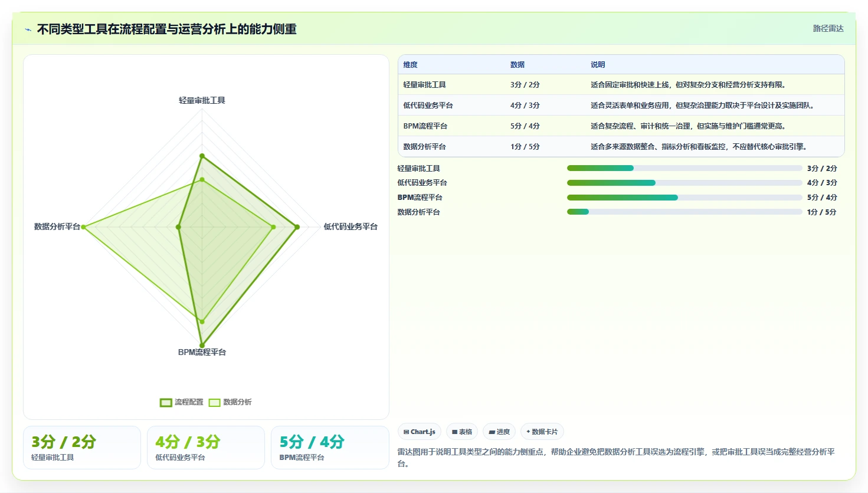This screenshot has height=493, width=868.
Task: Click the 数据分析 legend color box
Action: click(x=214, y=403)
